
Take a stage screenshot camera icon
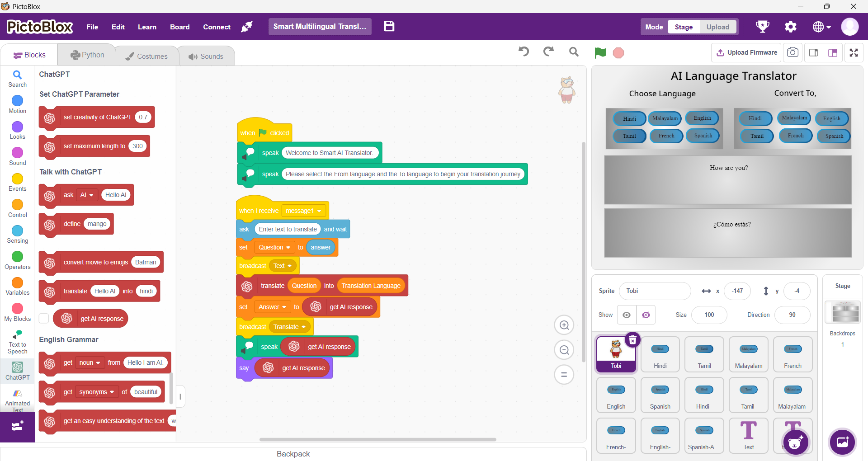(x=793, y=52)
